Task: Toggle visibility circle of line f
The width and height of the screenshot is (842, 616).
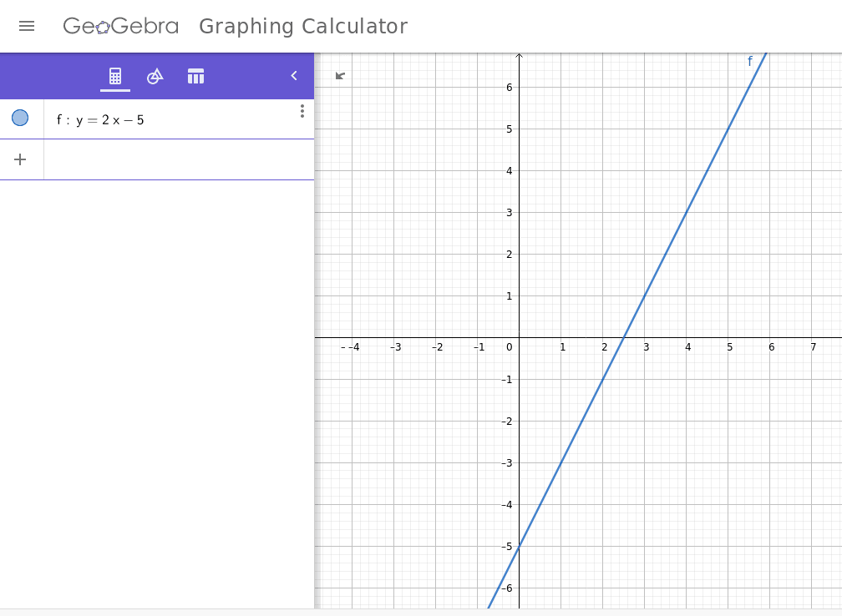Action: (20, 119)
